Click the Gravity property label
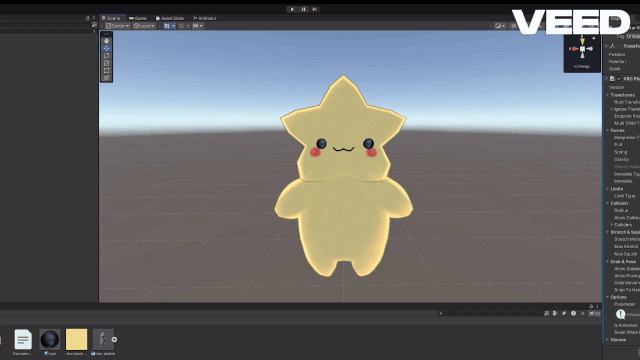Screen dimensions: 640x360 [621, 159]
